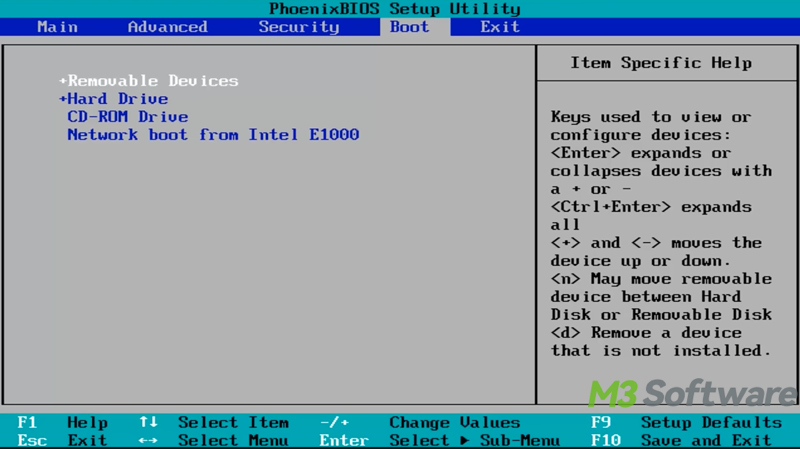Screen dimensions: 800x449
Task: Open the Security tab
Action: (x=298, y=27)
